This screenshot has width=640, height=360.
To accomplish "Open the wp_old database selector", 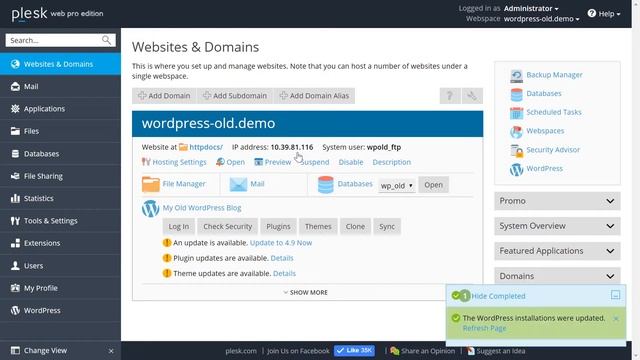I will 397,186.
